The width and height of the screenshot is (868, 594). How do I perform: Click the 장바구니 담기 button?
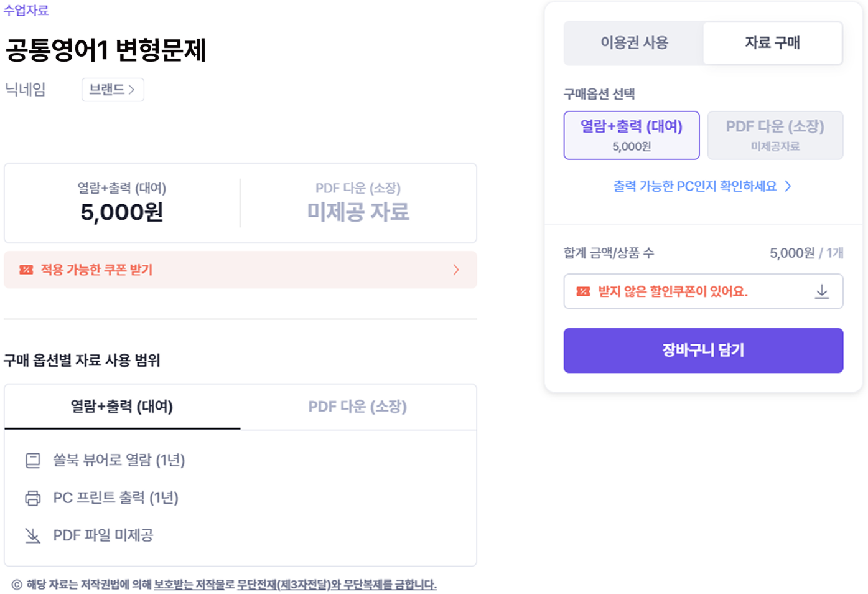coord(703,351)
